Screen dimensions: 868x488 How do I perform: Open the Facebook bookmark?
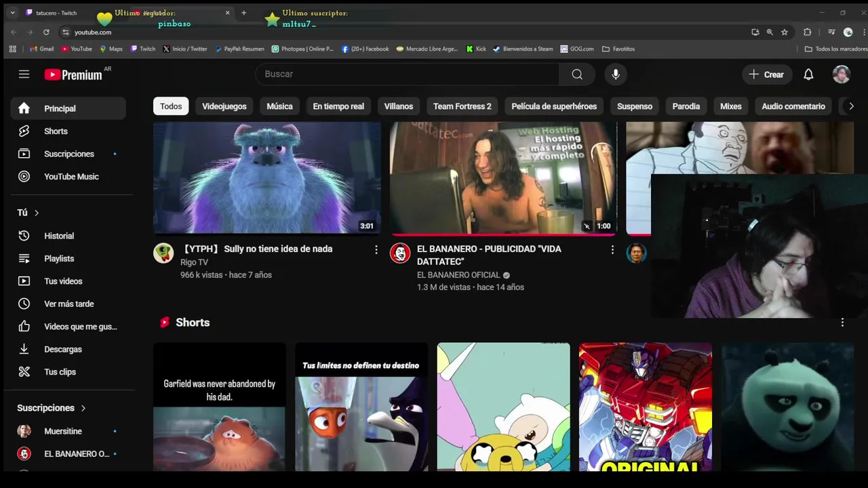tap(366, 49)
